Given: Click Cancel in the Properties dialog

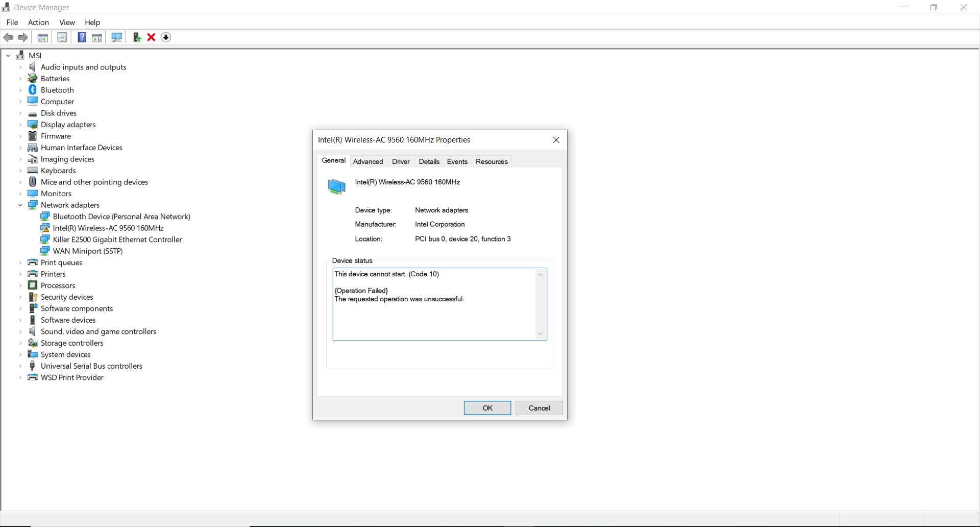Looking at the screenshot, I should (x=539, y=408).
